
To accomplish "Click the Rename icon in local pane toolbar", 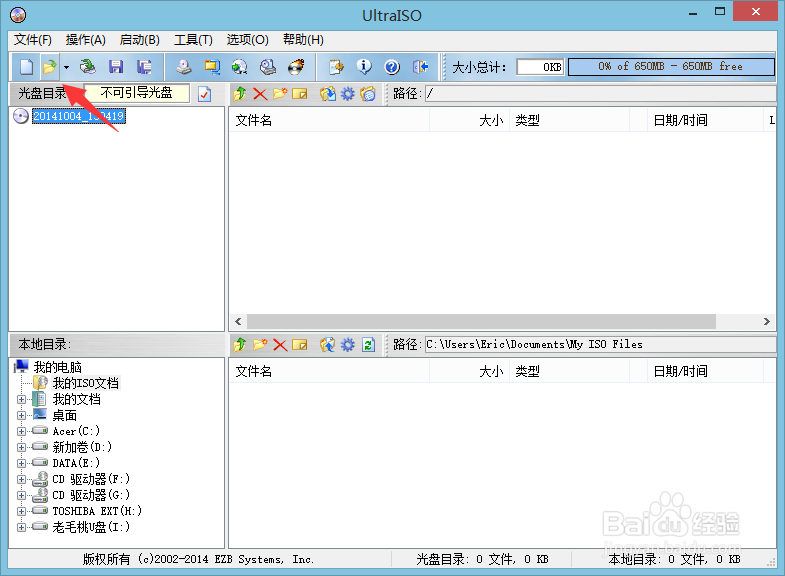I will (x=299, y=344).
